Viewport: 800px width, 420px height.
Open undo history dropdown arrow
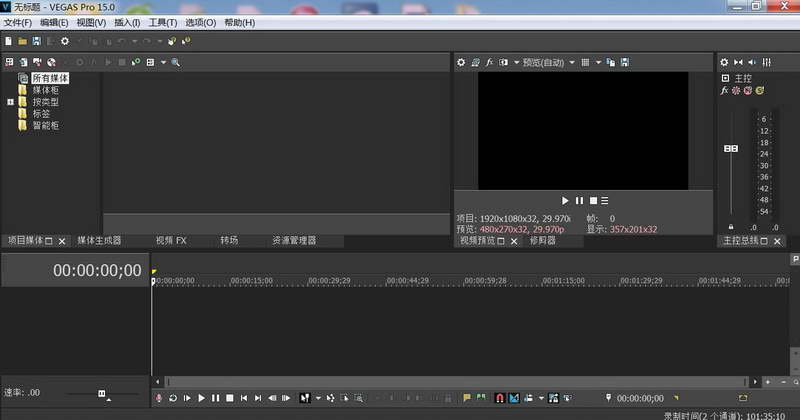(134, 41)
